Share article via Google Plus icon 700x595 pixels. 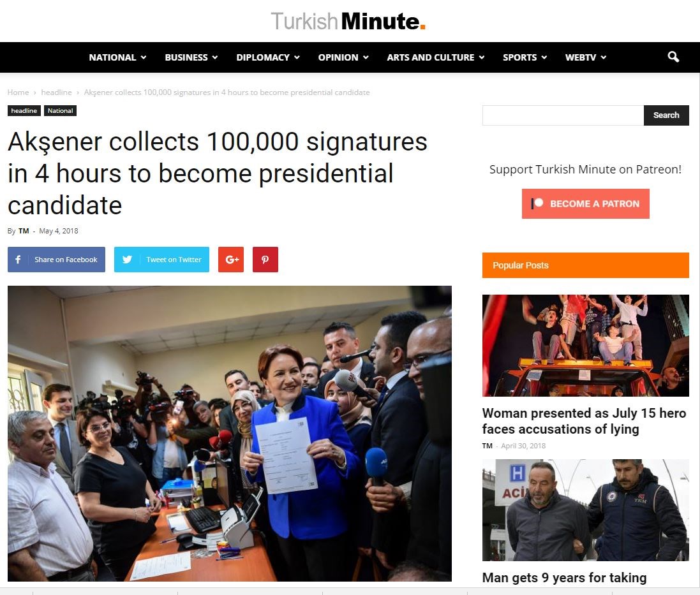pos(231,260)
